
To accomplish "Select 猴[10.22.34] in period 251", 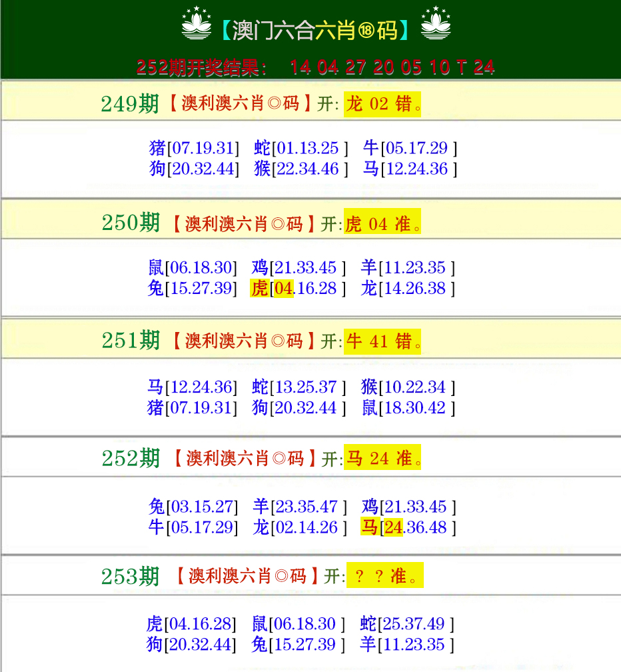I will [x=408, y=387].
